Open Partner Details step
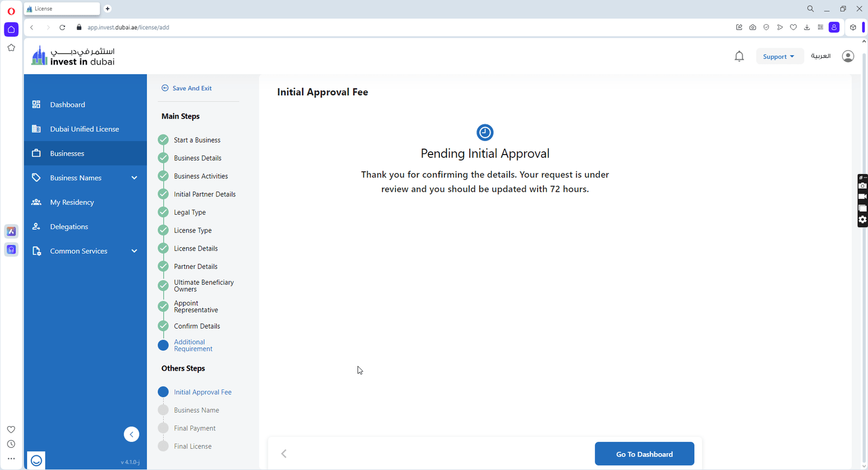868x470 pixels. click(196, 267)
